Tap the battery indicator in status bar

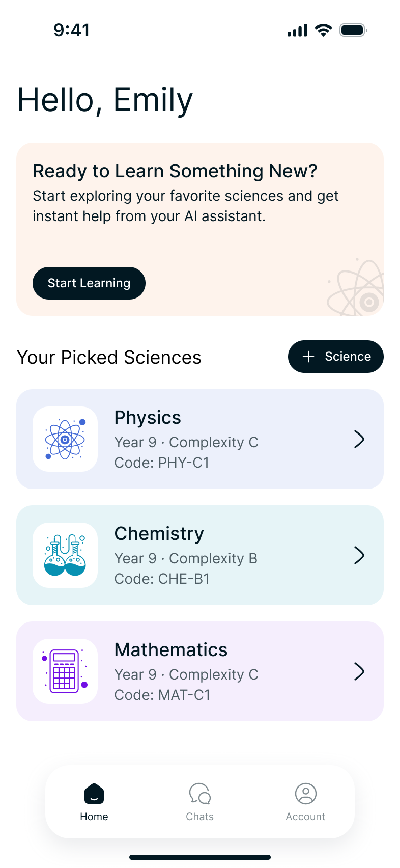click(x=353, y=30)
